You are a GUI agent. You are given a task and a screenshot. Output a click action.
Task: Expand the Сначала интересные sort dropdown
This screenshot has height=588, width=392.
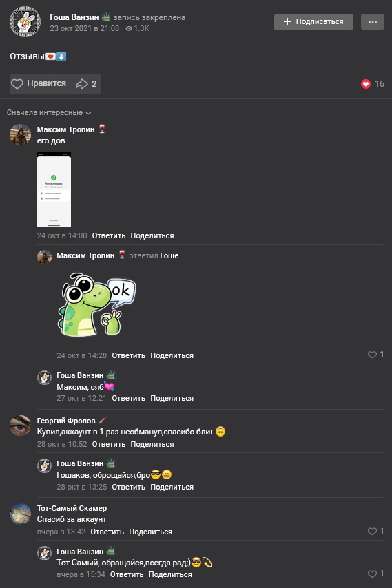point(49,112)
